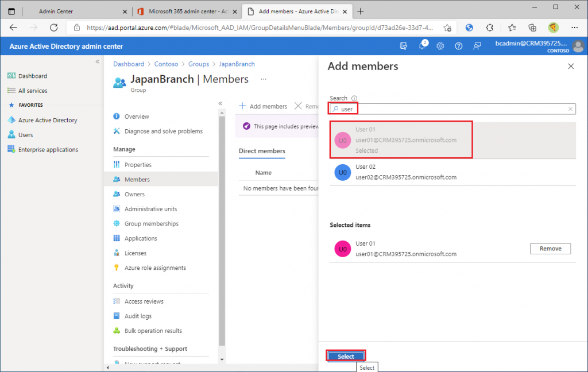Screen dimensions: 588x372
Task: Click the blue Select button
Action: 345,356
